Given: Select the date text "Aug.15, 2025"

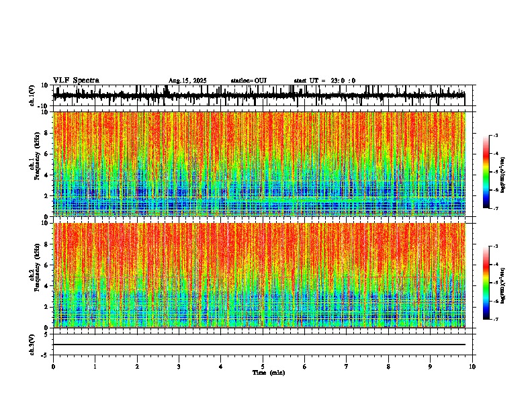Looking at the screenshot, I should 187,81.
